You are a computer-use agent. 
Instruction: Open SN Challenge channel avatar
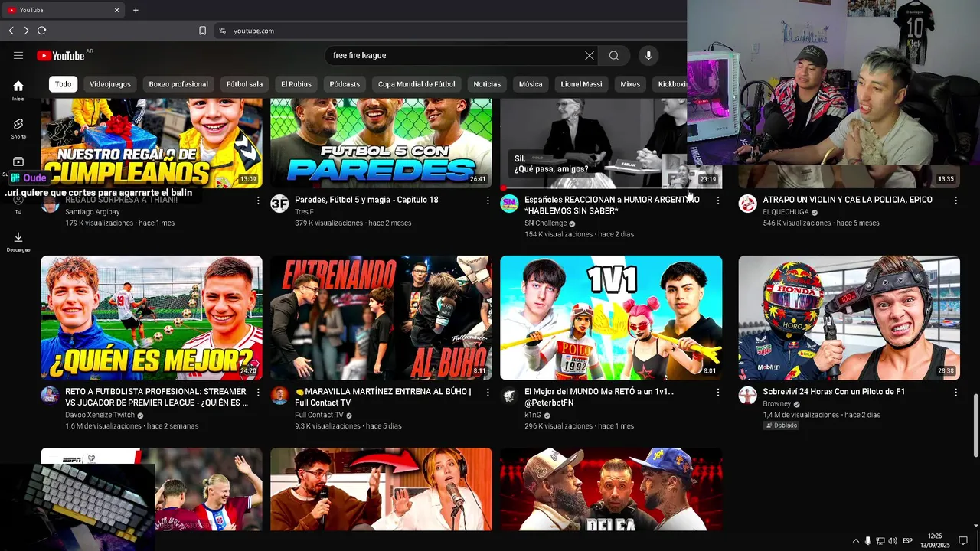pyautogui.click(x=509, y=204)
